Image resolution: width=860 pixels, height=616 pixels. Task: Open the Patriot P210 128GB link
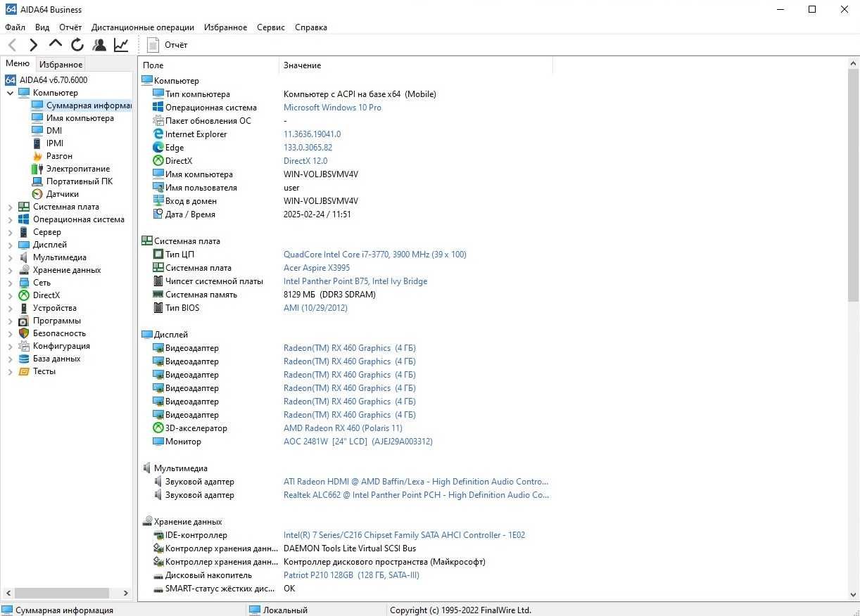point(351,575)
